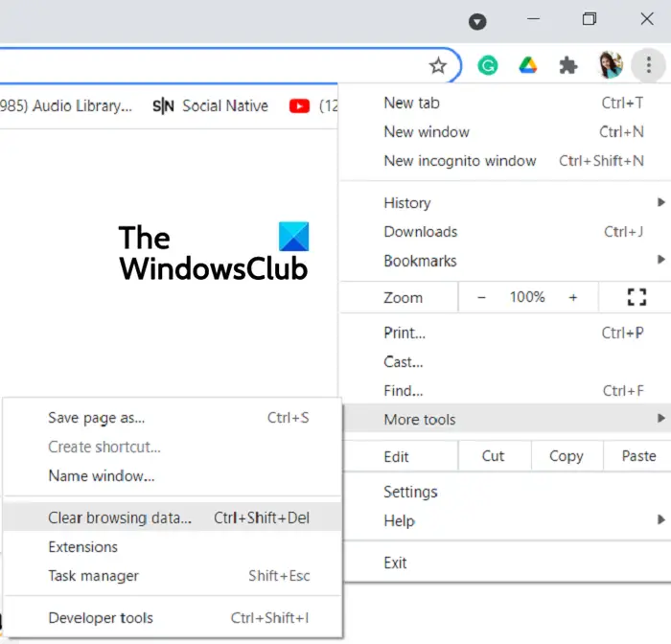Choose Cast... in the menu
671x644 pixels.
pyautogui.click(x=506, y=361)
